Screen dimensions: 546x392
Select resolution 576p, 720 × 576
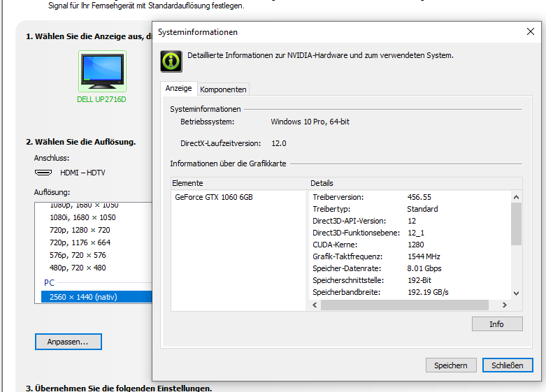pos(78,255)
